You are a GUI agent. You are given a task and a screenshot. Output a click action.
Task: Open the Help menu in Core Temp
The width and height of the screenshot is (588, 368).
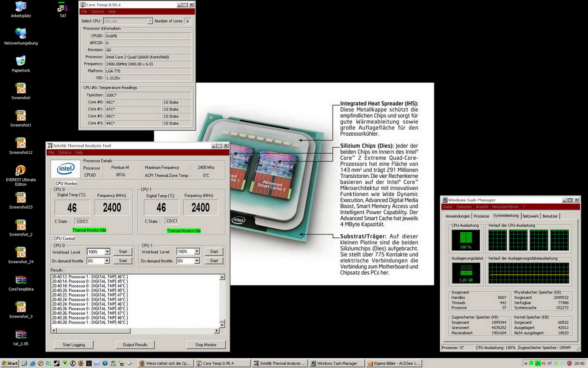112,12
